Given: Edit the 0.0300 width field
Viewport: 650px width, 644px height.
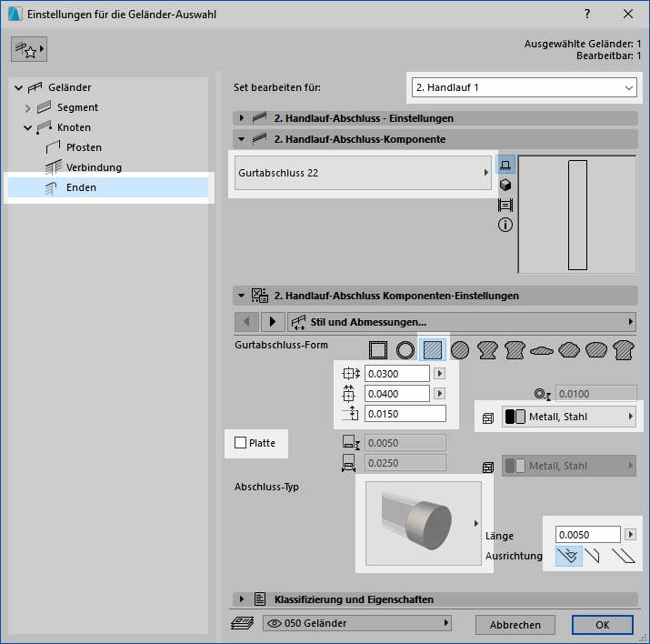Looking at the screenshot, I should tap(397, 374).
